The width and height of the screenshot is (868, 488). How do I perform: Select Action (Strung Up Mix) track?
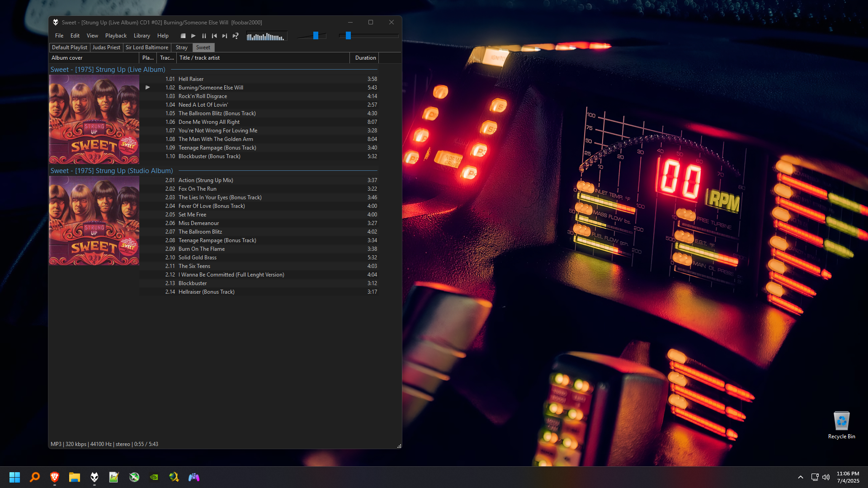click(259, 180)
